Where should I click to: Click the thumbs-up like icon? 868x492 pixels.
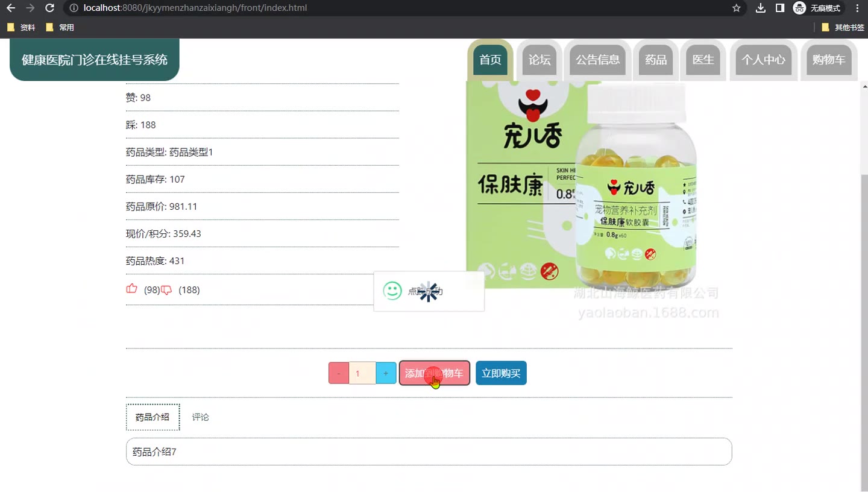point(131,289)
